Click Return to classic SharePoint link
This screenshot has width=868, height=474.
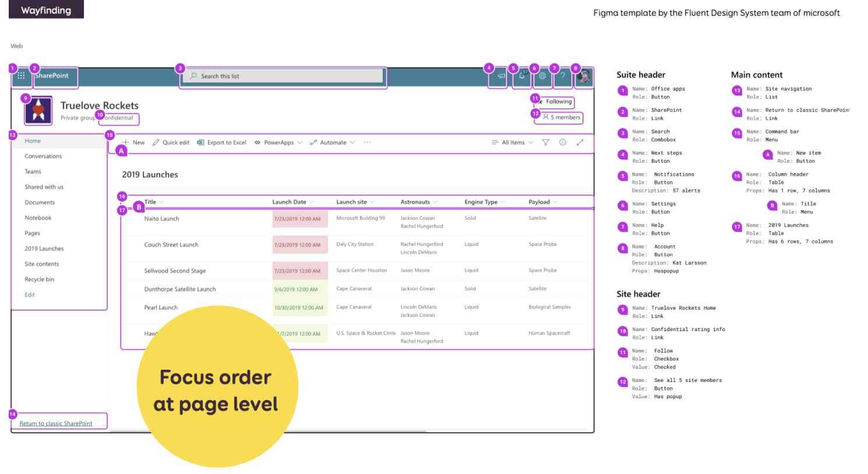pyautogui.click(x=56, y=423)
